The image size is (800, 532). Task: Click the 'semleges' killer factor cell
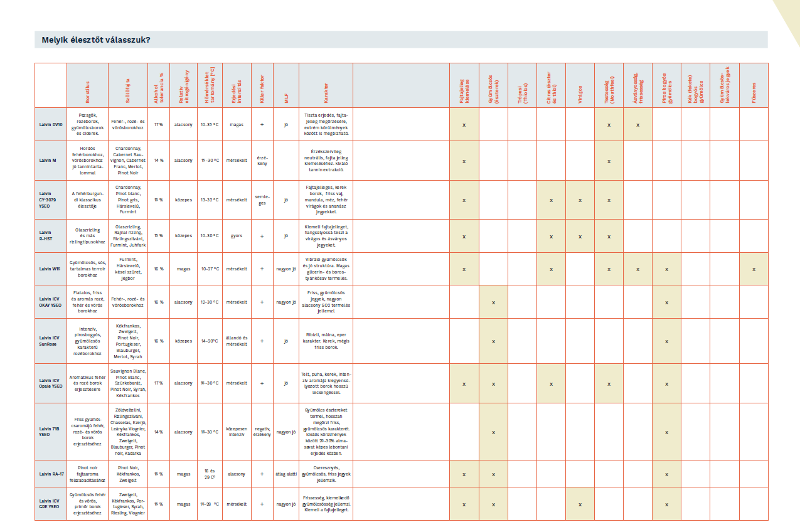[262, 199]
